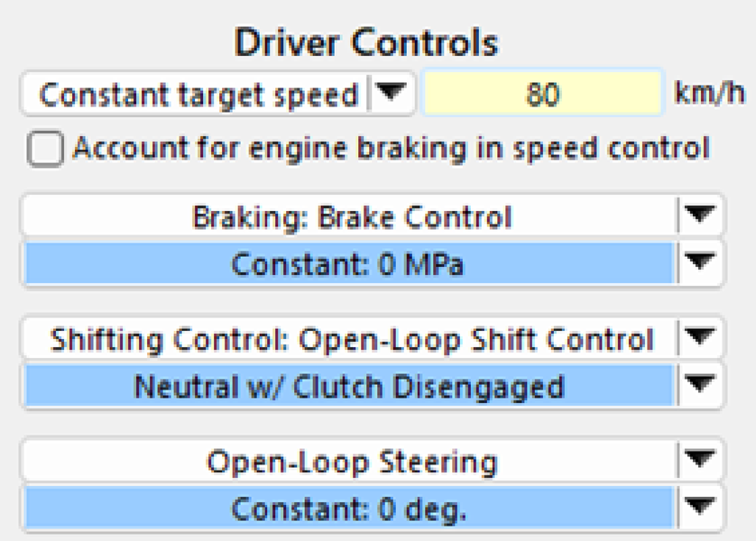This screenshot has width=756, height=541.
Task: Enable the engine braking checkbox
Action: (45, 150)
